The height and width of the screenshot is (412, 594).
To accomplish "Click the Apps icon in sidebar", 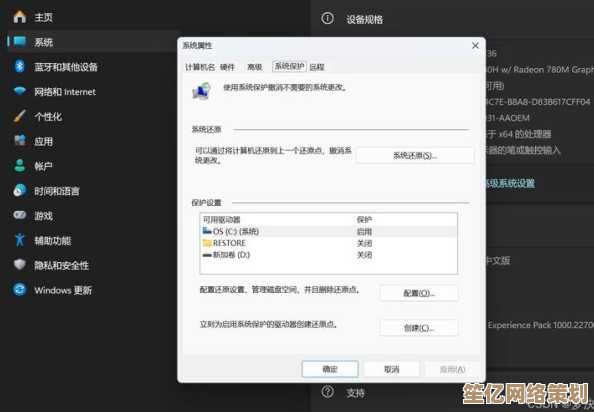I will click(x=19, y=141).
